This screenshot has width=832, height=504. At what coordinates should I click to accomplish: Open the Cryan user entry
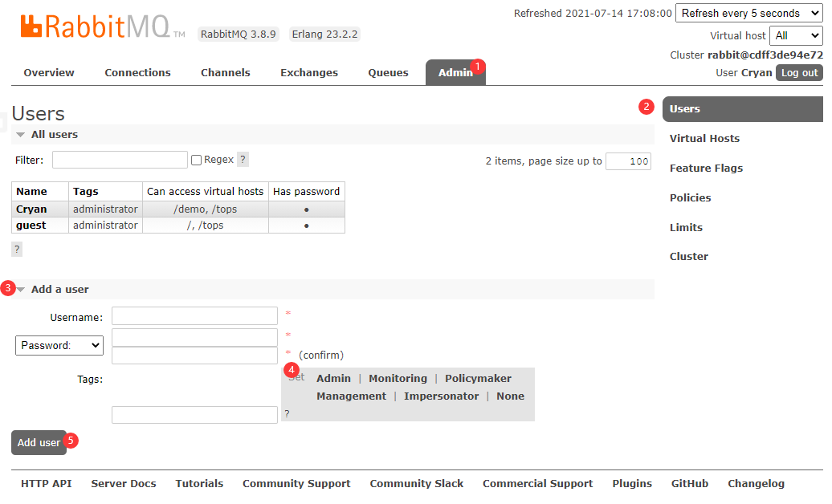(31, 209)
